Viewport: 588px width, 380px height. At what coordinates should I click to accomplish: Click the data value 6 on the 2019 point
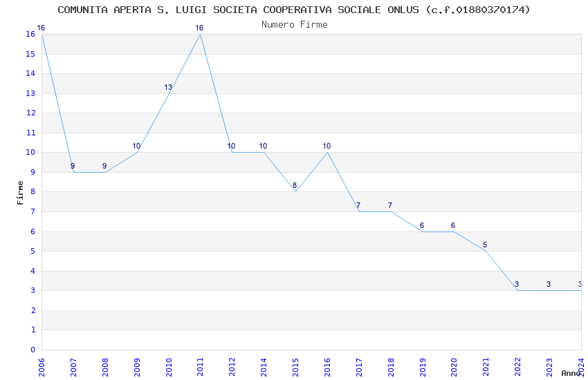click(422, 225)
